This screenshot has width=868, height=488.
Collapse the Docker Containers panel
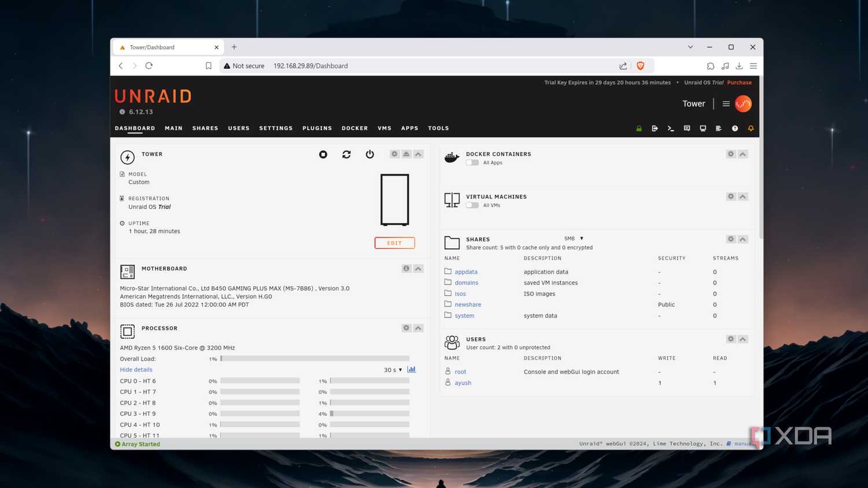[743, 154]
